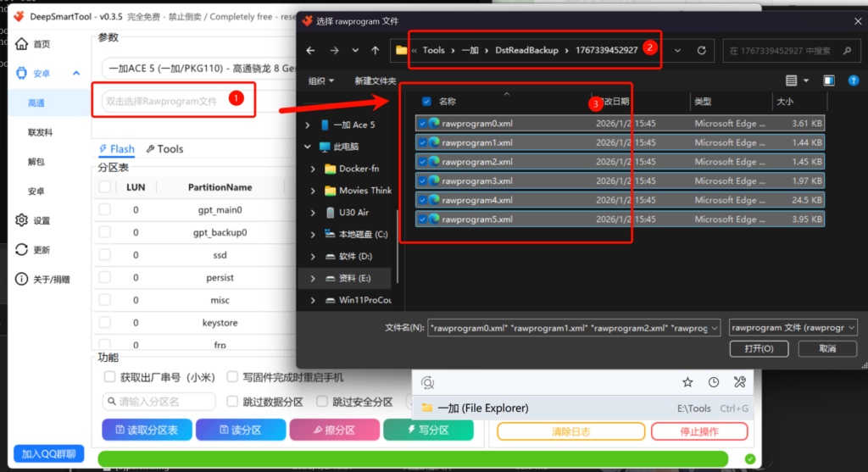Enable skip data partition checkbox
Viewport: 868px width, 472px height.
(233, 402)
